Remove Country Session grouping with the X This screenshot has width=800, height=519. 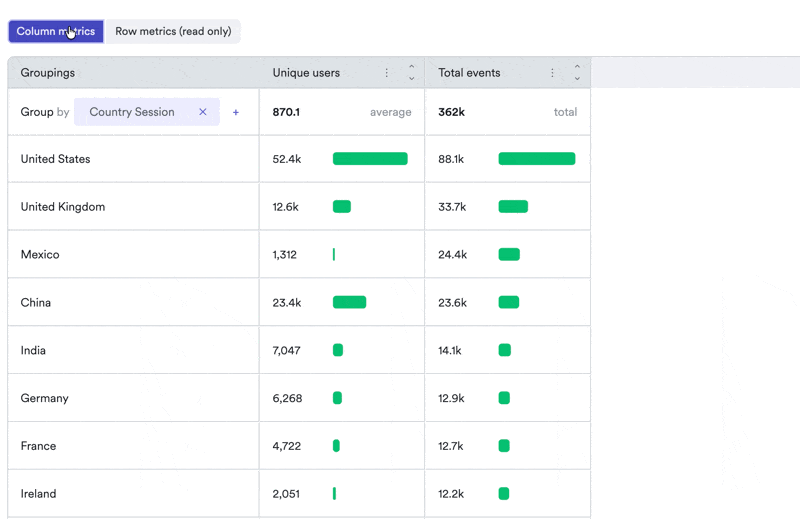(x=203, y=112)
